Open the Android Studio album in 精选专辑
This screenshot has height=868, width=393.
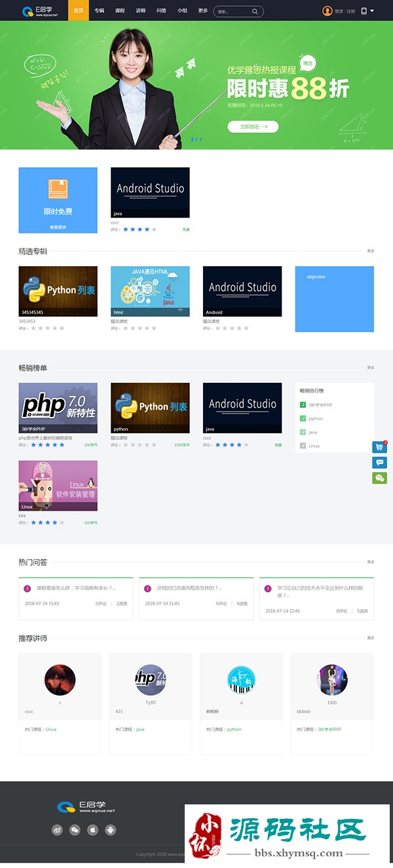tap(242, 291)
